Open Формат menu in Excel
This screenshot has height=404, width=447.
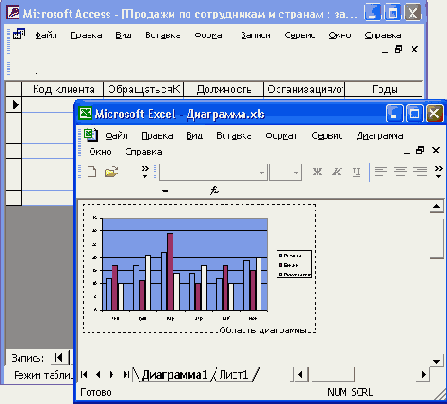pyautogui.click(x=281, y=136)
